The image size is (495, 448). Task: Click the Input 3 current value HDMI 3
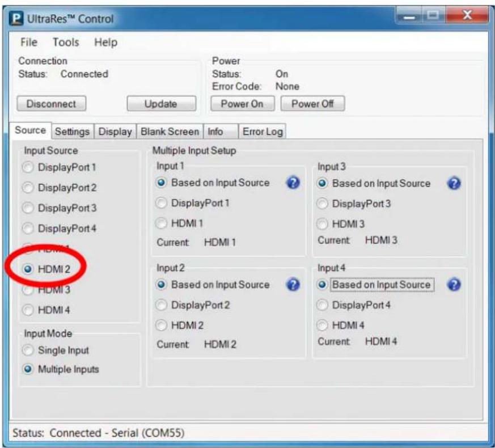coord(381,240)
